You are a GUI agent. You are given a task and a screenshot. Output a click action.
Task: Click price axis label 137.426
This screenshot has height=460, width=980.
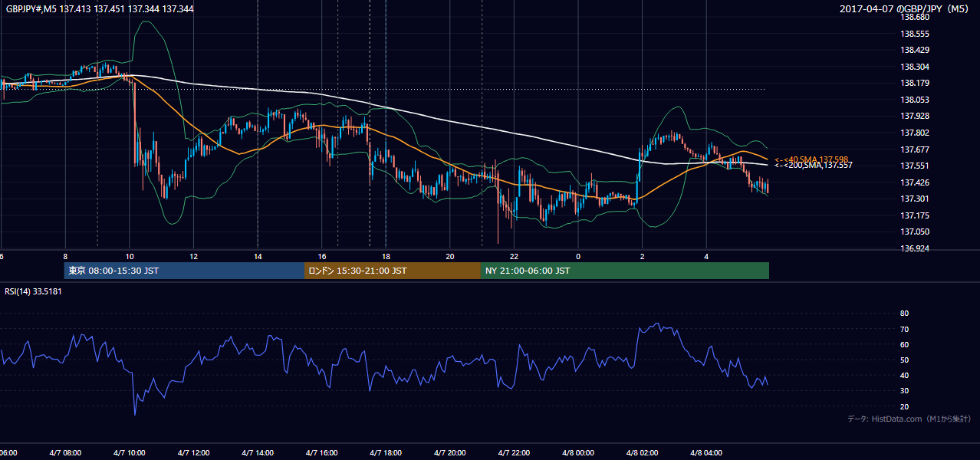915,182
